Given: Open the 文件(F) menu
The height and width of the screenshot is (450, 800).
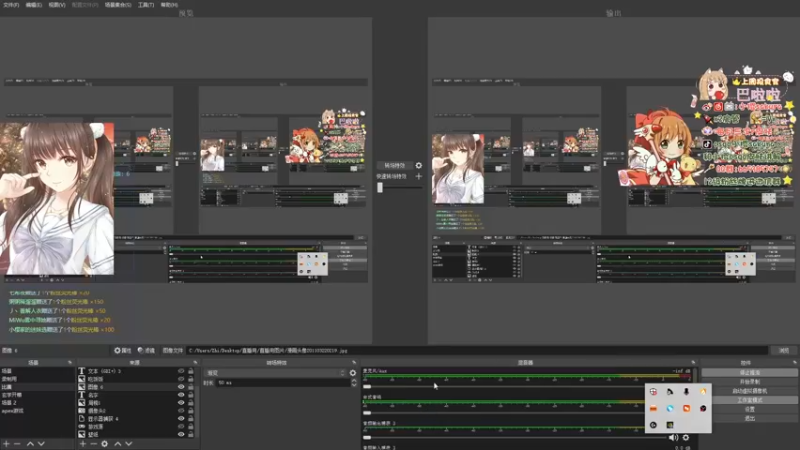Looking at the screenshot, I should point(11,5).
